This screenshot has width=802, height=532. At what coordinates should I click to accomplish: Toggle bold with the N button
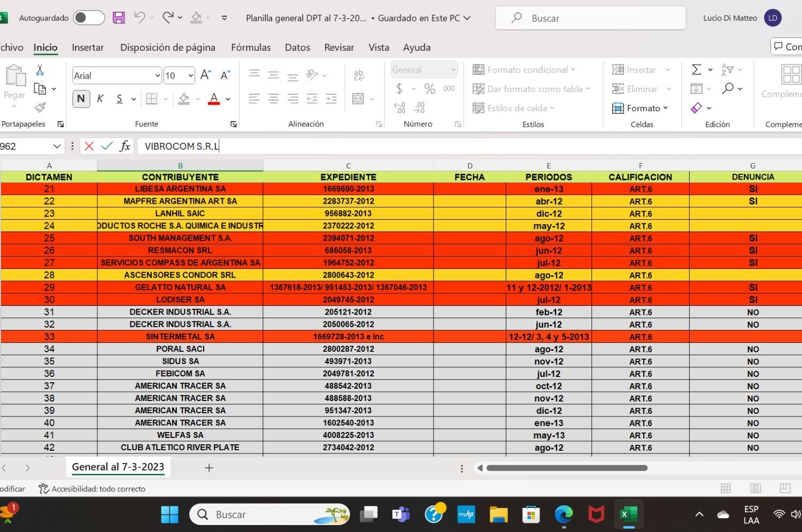click(81, 99)
